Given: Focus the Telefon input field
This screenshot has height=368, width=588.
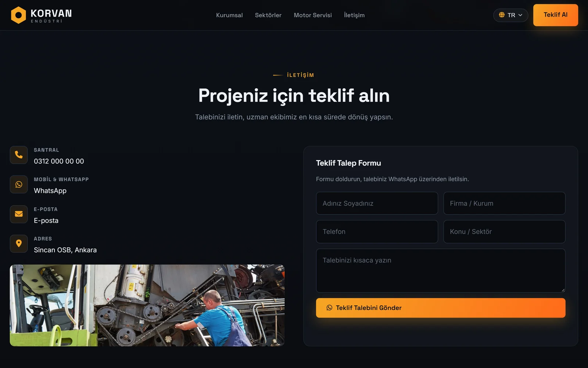Looking at the screenshot, I should [x=377, y=231].
